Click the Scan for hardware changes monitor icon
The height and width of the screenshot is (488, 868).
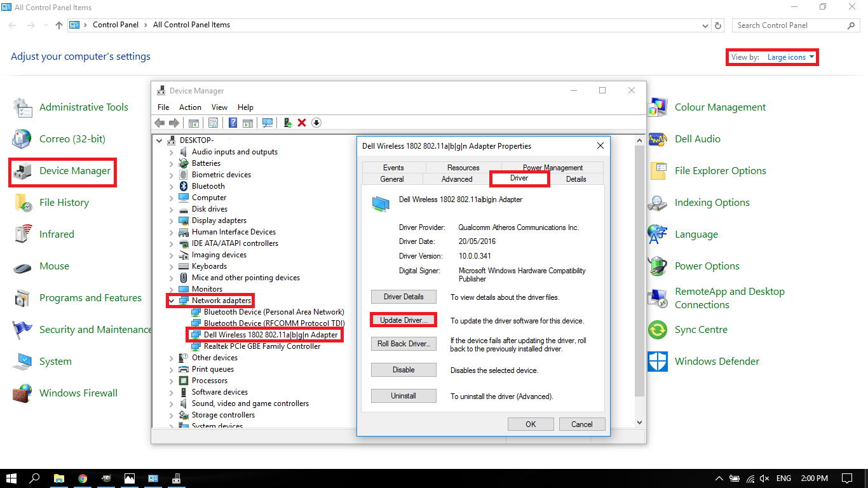point(268,123)
